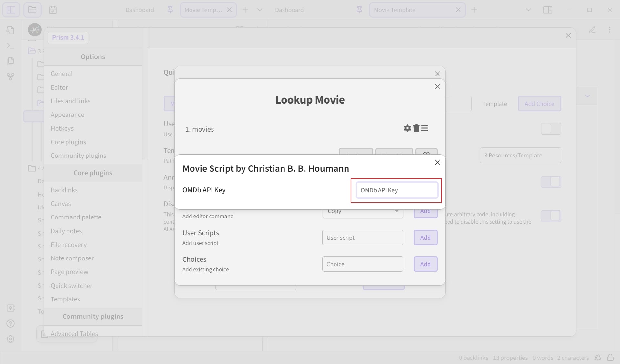
Task: Click the Add Choice button
Action: 539,104
